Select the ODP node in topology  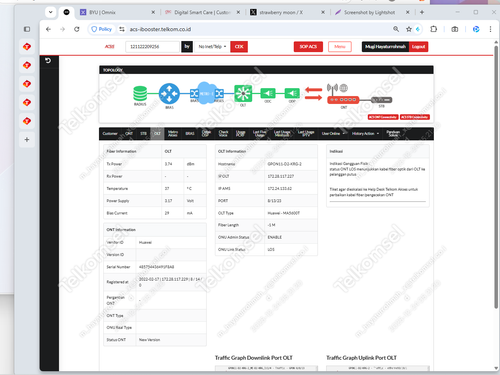point(292,93)
